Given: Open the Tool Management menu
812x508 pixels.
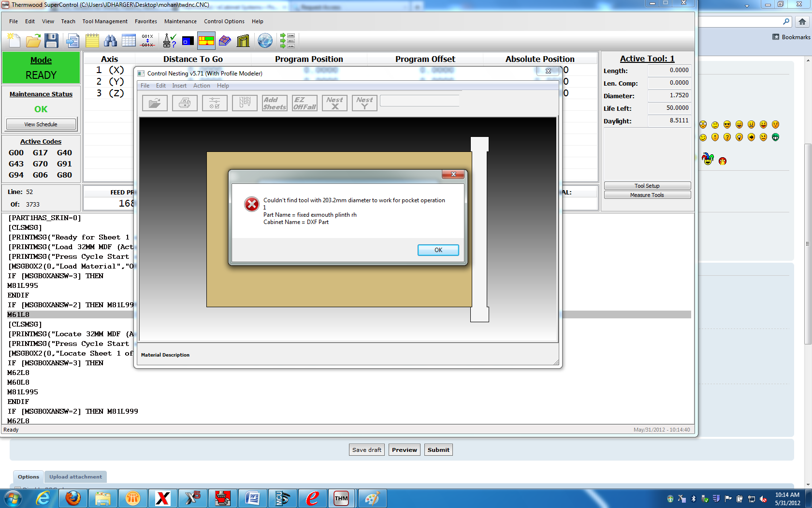Looking at the screenshot, I should point(105,21).
